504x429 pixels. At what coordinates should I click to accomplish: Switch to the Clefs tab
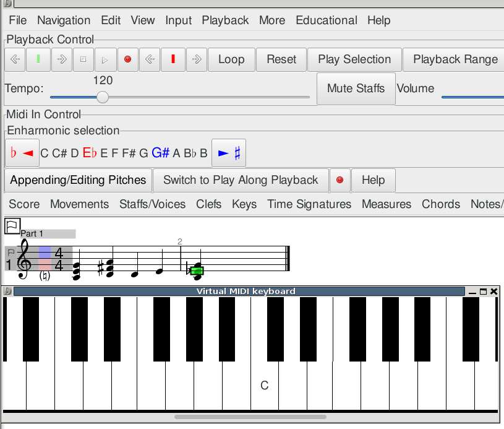[208, 204]
